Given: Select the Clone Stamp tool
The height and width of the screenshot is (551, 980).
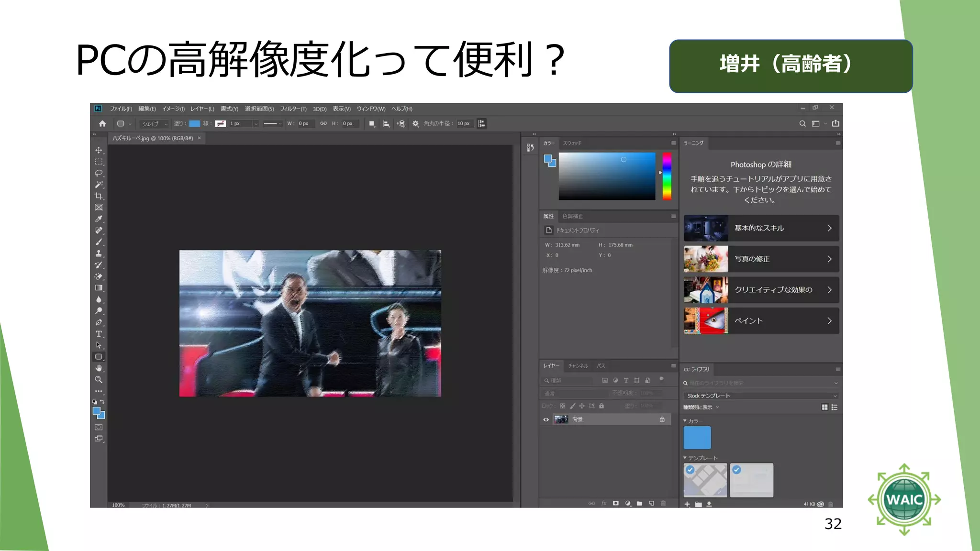Looking at the screenshot, I should 99,253.
